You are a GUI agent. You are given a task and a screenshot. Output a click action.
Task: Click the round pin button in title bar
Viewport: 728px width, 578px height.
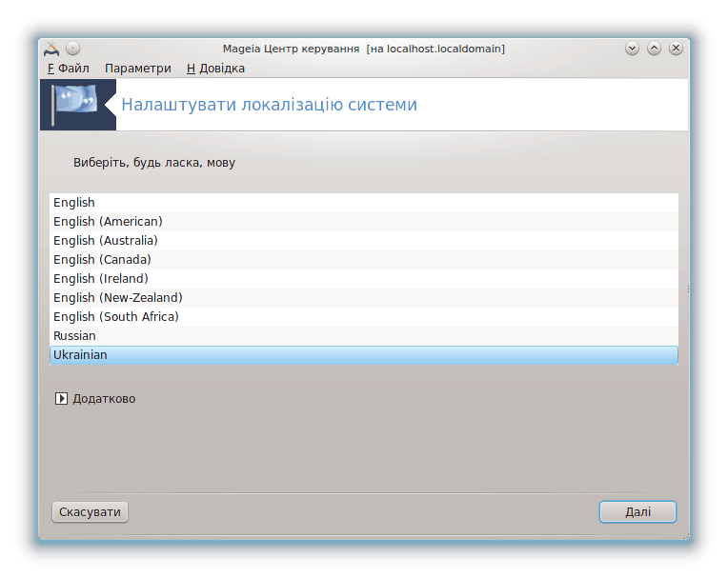click(72, 49)
